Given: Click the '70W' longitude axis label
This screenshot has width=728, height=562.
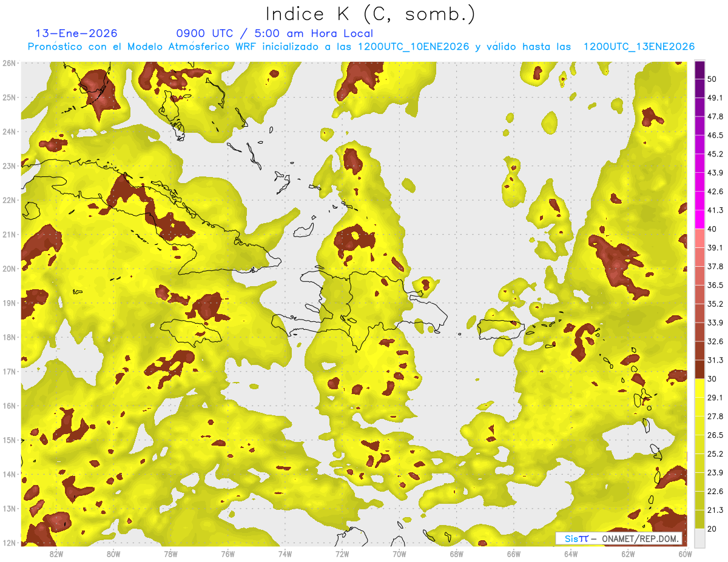Looking at the screenshot, I should 399,554.
